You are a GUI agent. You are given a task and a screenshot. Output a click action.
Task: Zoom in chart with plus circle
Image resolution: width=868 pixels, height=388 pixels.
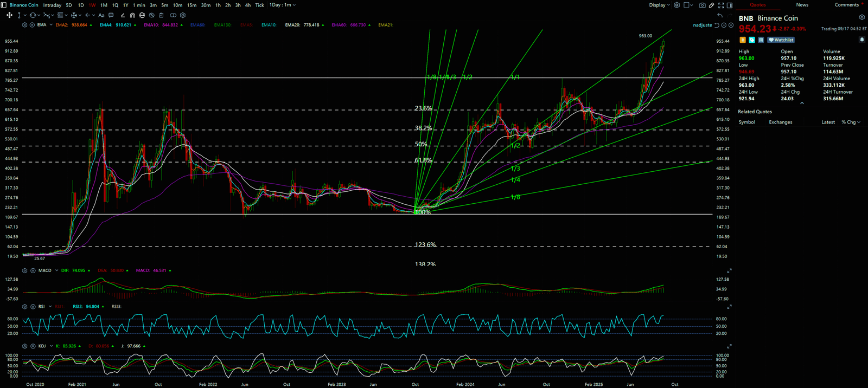coord(731,25)
